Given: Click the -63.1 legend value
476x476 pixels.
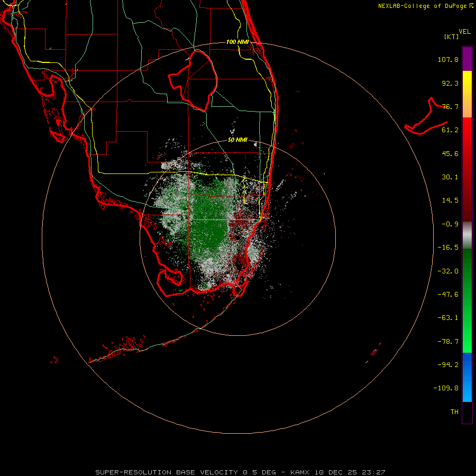Looking at the screenshot, I should 448,318.
